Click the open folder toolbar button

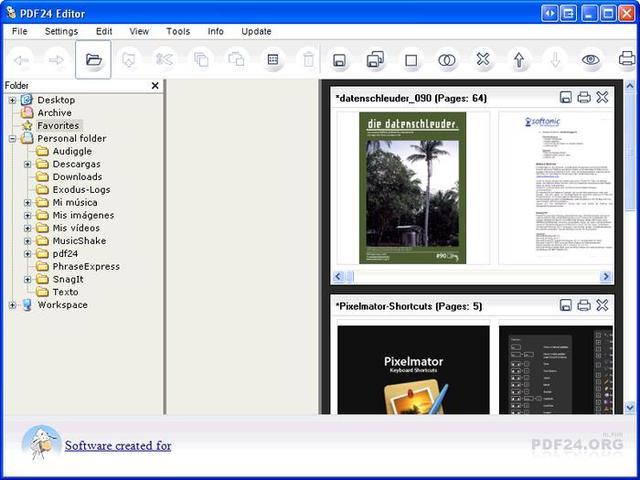[93, 60]
